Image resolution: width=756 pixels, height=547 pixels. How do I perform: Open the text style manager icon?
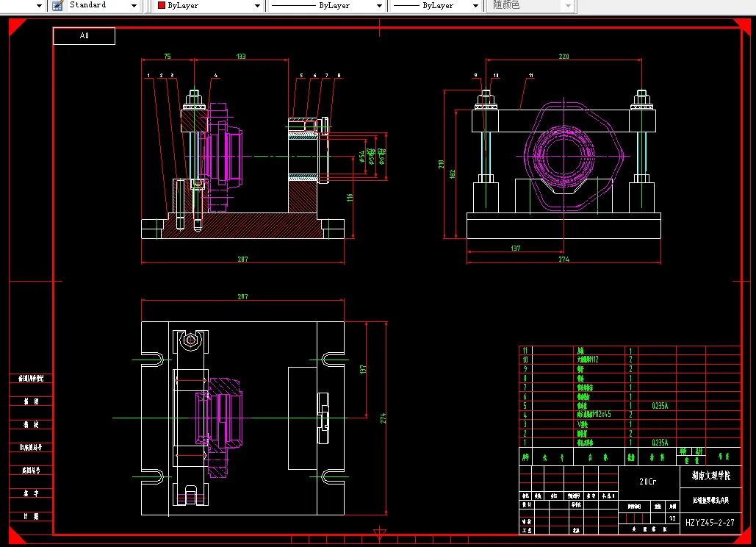coord(57,6)
